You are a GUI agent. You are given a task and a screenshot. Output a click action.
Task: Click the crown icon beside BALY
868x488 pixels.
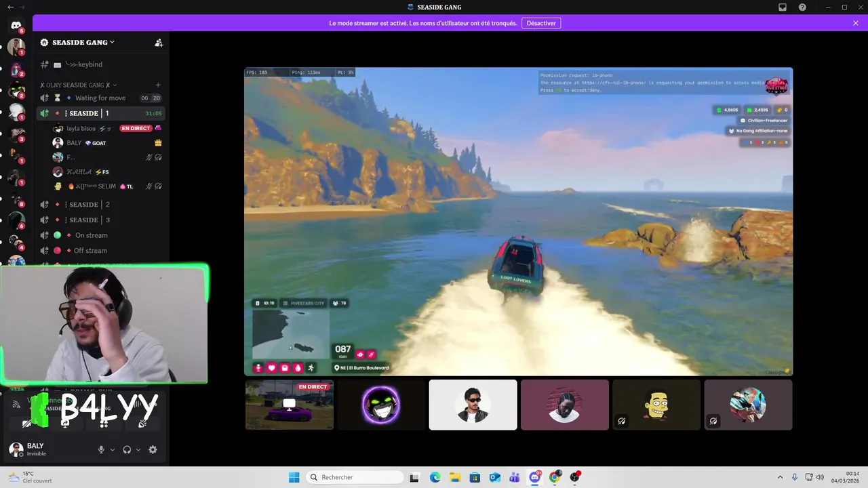coord(158,143)
